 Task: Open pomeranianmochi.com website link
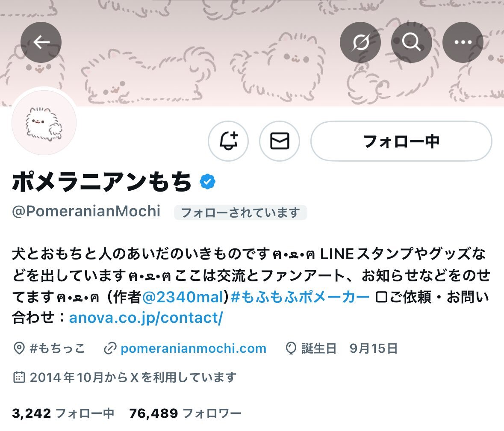point(194,348)
